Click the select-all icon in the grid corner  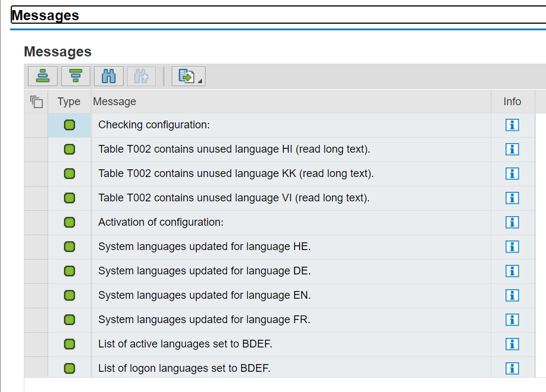click(x=36, y=102)
